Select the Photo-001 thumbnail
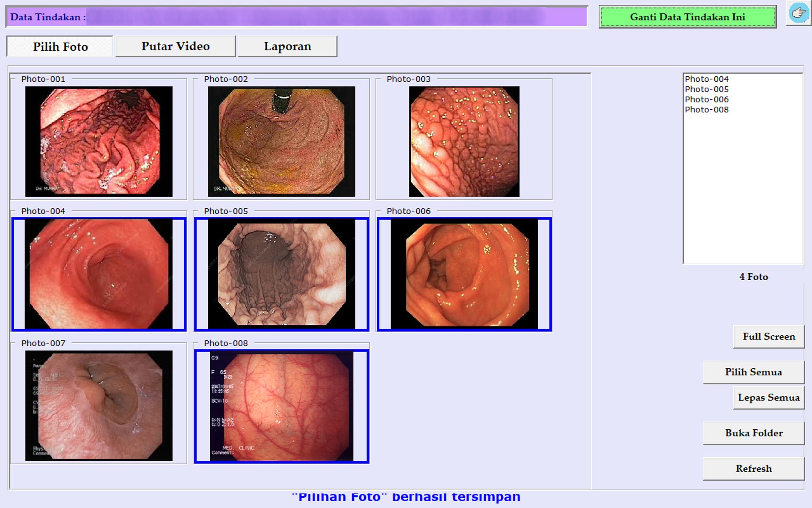812x508 pixels. tap(99, 141)
